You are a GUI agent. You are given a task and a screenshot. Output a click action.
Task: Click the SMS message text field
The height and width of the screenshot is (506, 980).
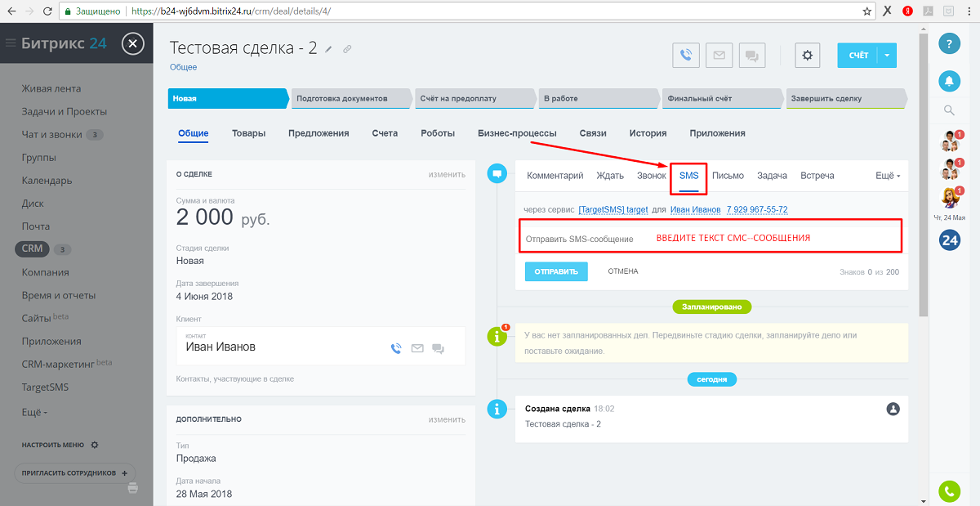[712, 238]
